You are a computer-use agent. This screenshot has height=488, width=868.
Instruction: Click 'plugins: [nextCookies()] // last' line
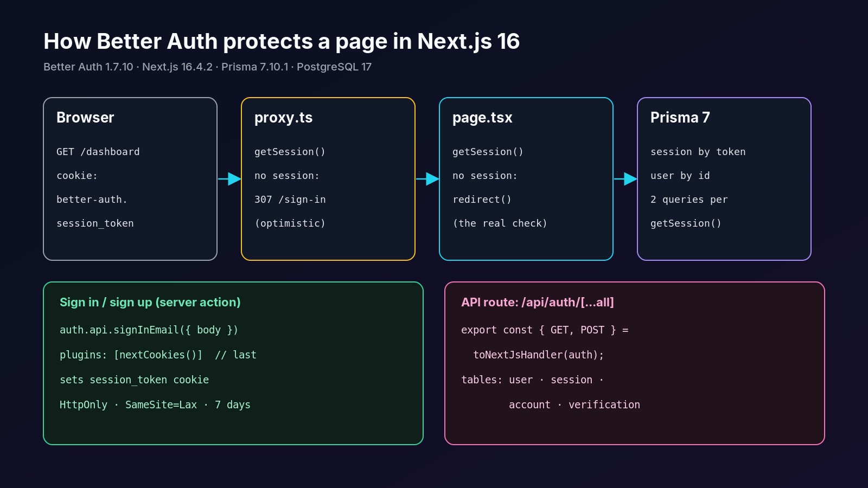(158, 355)
